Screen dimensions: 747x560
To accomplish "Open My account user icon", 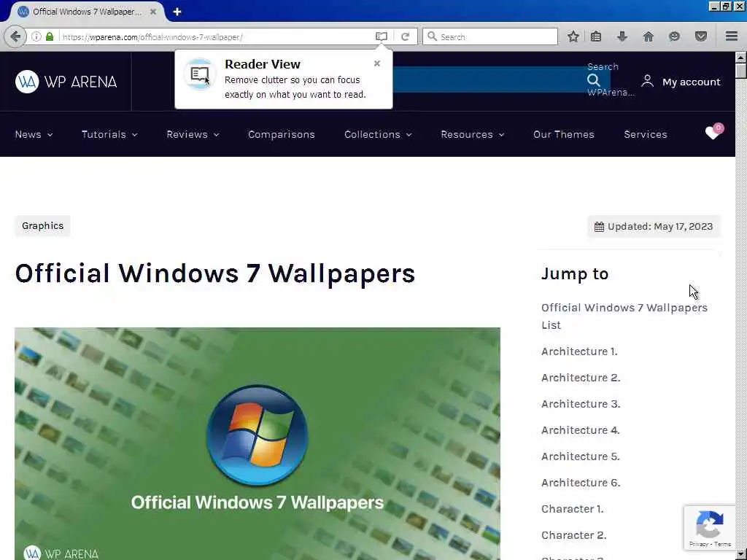I will tap(647, 81).
